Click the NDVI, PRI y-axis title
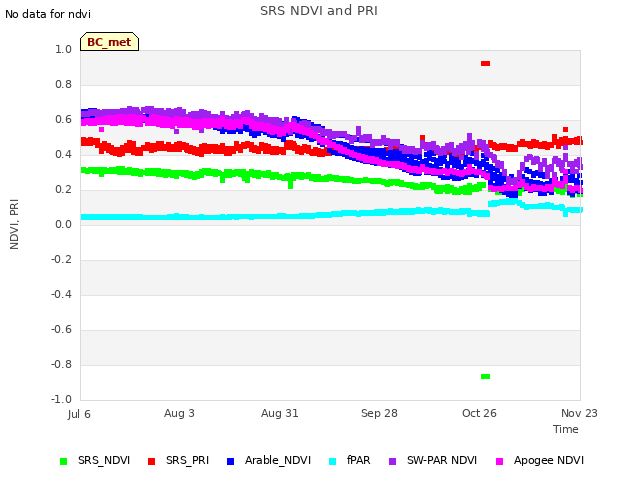This screenshot has height=480, width=640. click(x=14, y=224)
